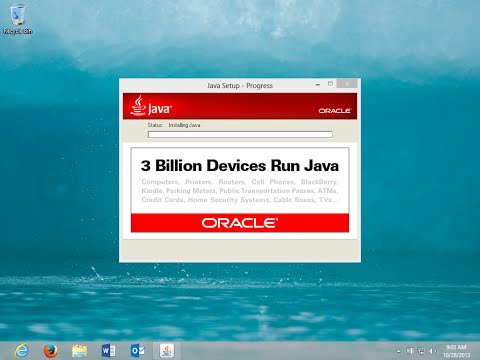The height and width of the screenshot is (360, 480).
Task: Click the Oracle logo in the header
Action: [334, 111]
